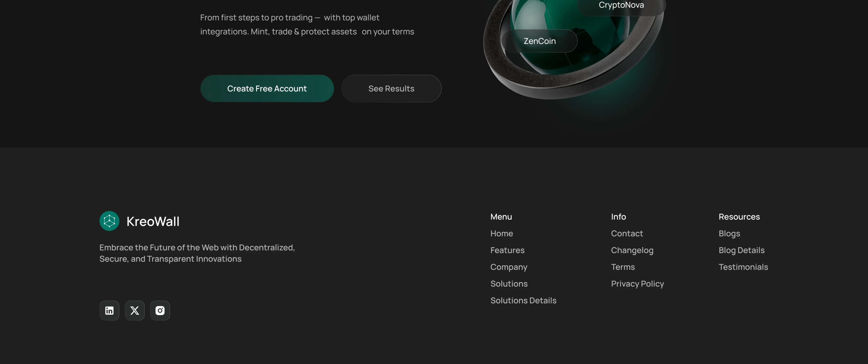The height and width of the screenshot is (364, 868).
Task: Select the ZenCoin pill label
Action: pos(539,41)
